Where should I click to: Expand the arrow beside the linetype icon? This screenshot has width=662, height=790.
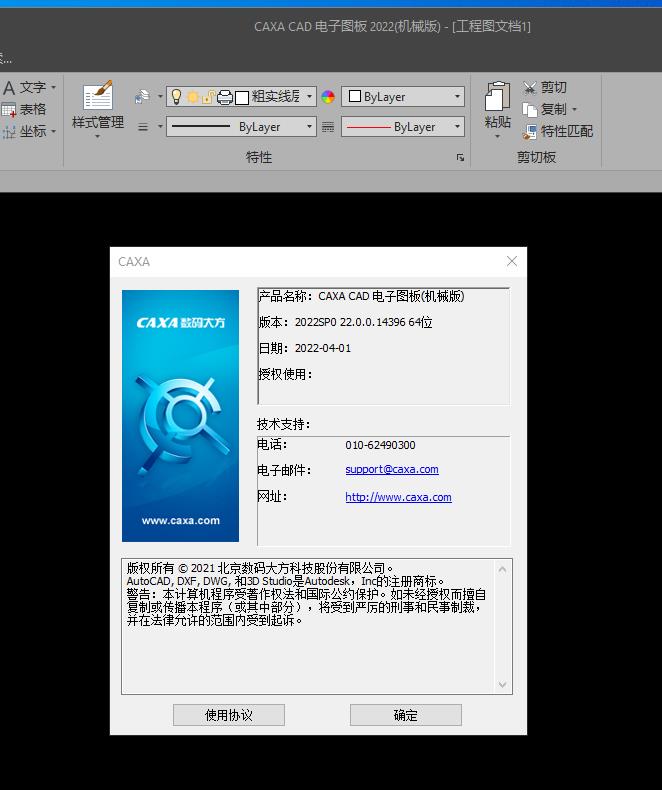[x=160, y=126]
